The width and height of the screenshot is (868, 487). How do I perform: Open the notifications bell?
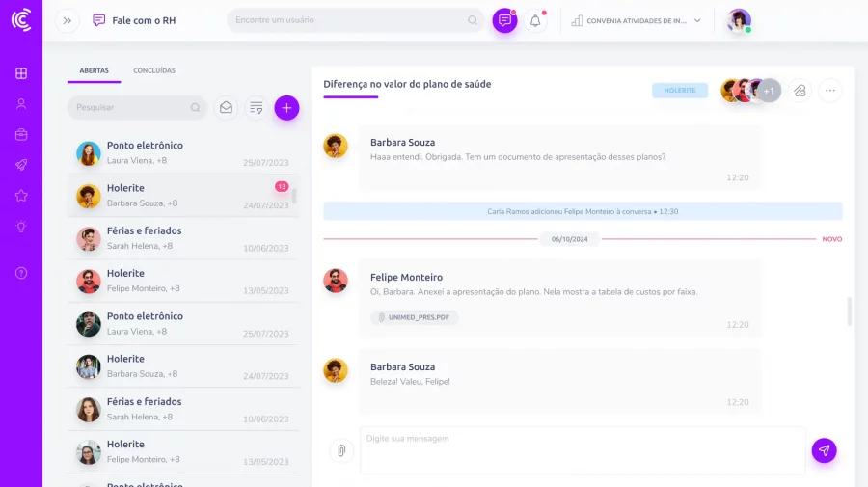pyautogui.click(x=535, y=20)
